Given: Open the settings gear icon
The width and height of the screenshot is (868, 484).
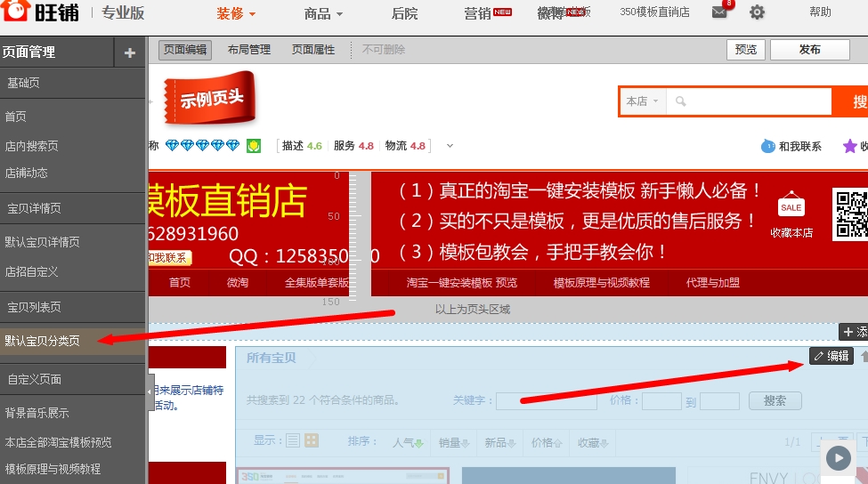Looking at the screenshot, I should pyautogui.click(x=757, y=12).
